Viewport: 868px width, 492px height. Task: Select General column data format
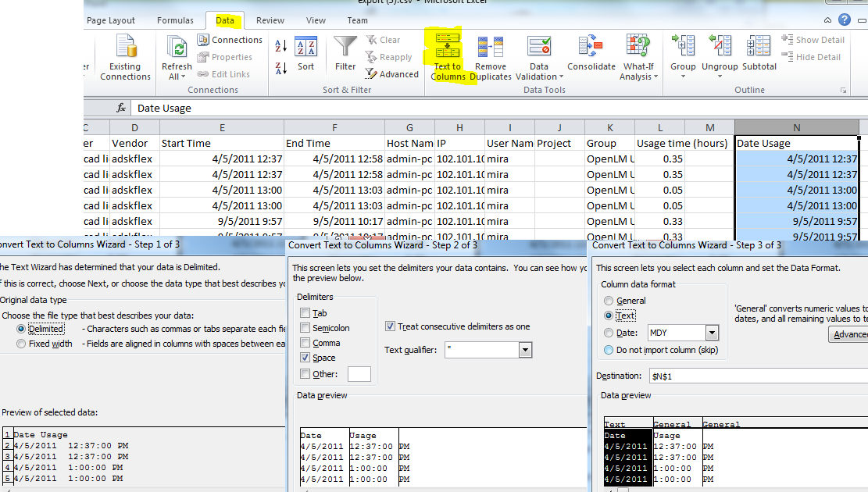pyautogui.click(x=609, y=301)
